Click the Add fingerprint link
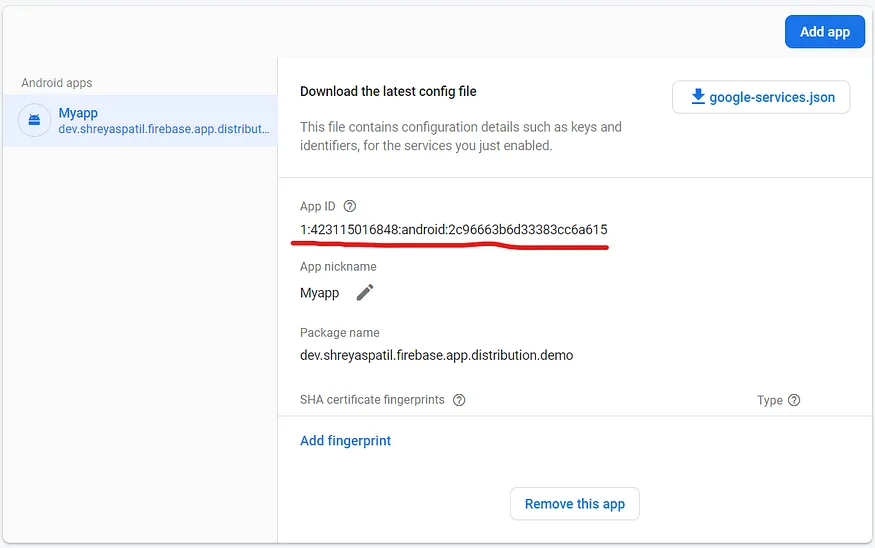Viewport: 875px width, 548px height. (345, 441)
